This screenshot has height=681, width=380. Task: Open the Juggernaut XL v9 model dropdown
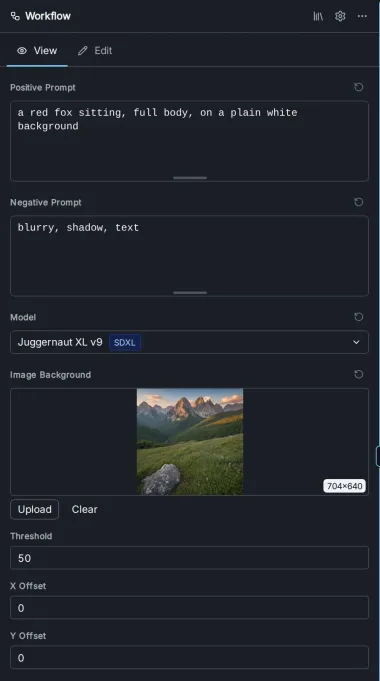point(189,342)
